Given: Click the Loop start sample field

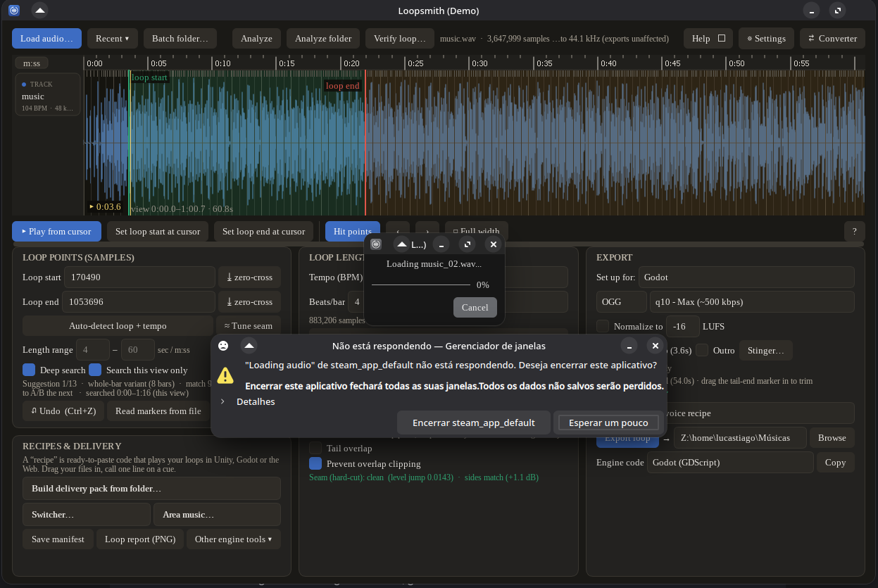Looking at the screenshot, I should click(139, 277).
